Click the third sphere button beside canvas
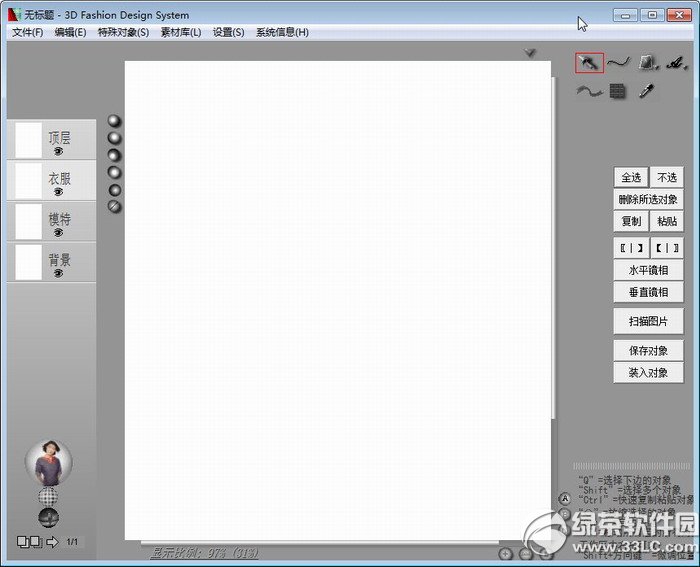 [115, 155]
